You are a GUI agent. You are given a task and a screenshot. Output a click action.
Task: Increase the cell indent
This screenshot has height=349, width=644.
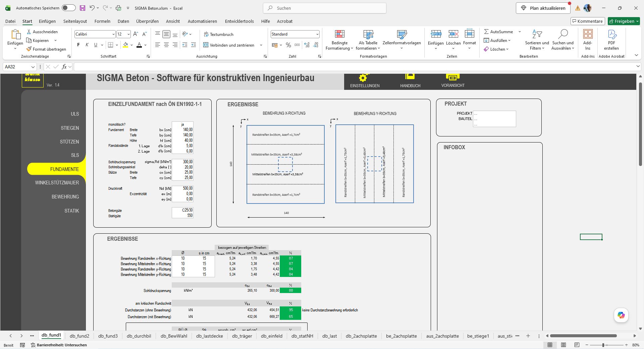pos(194,45)
